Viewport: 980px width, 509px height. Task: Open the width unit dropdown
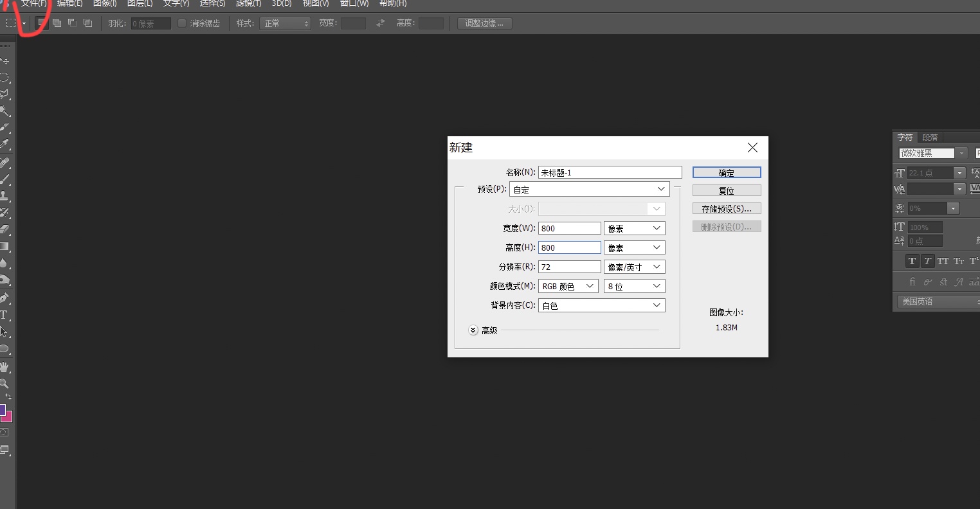pos(634,228)
